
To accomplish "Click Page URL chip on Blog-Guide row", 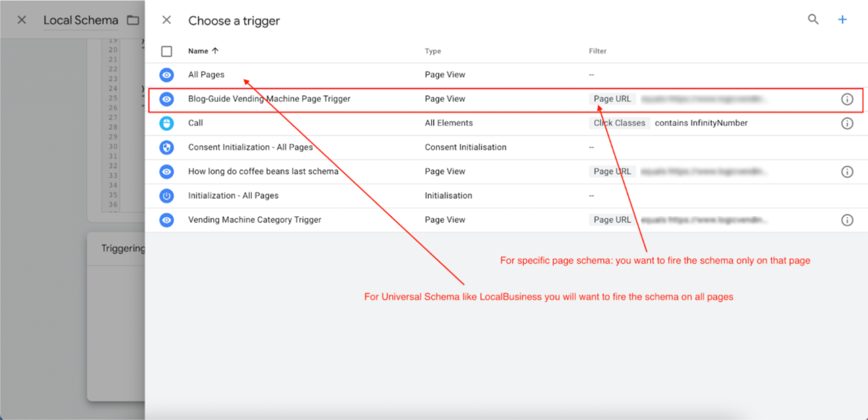I will [612, 99].
